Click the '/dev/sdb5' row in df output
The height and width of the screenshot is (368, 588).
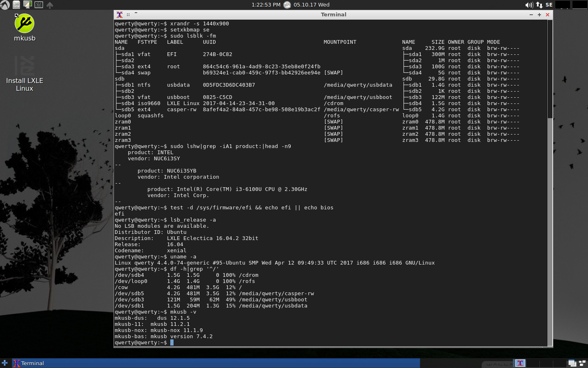pyautogui.click(x=214, y=294)
